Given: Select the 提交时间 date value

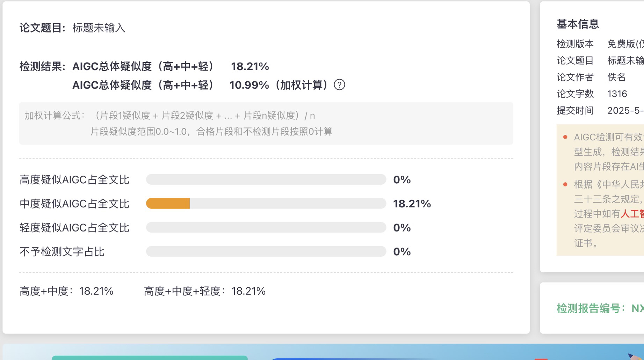Looking at the screenshot, I should click(625, 111).
